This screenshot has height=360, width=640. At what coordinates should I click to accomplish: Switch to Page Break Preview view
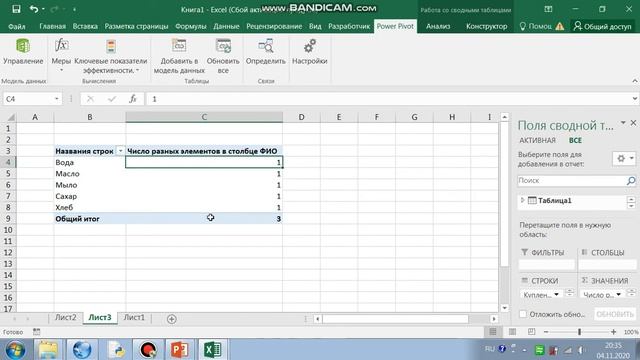point(531,332)
